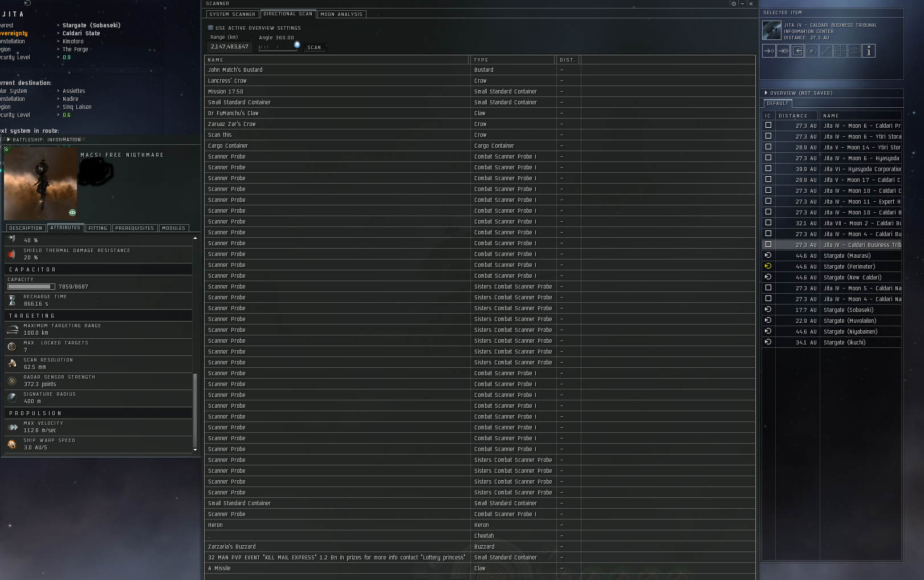Screen dimensions: 924x580
Task: Click the Radar Sensor Strength icon
Action: (x=12, y=381)
